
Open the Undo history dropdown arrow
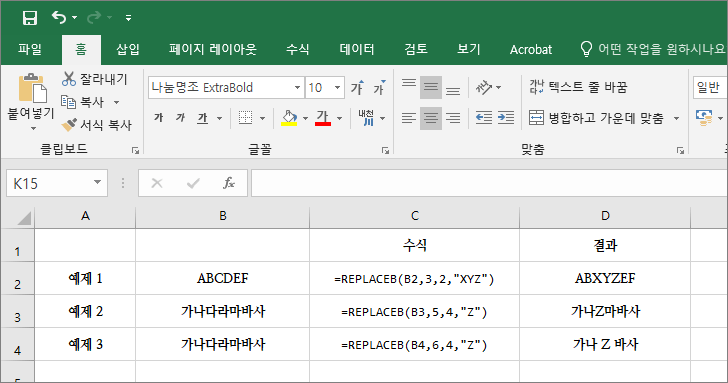(74, 18)
